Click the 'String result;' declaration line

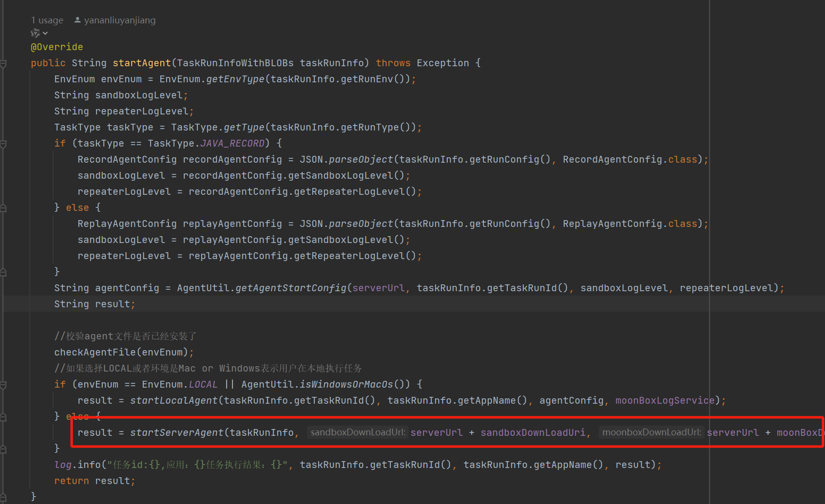click(95, 304)
